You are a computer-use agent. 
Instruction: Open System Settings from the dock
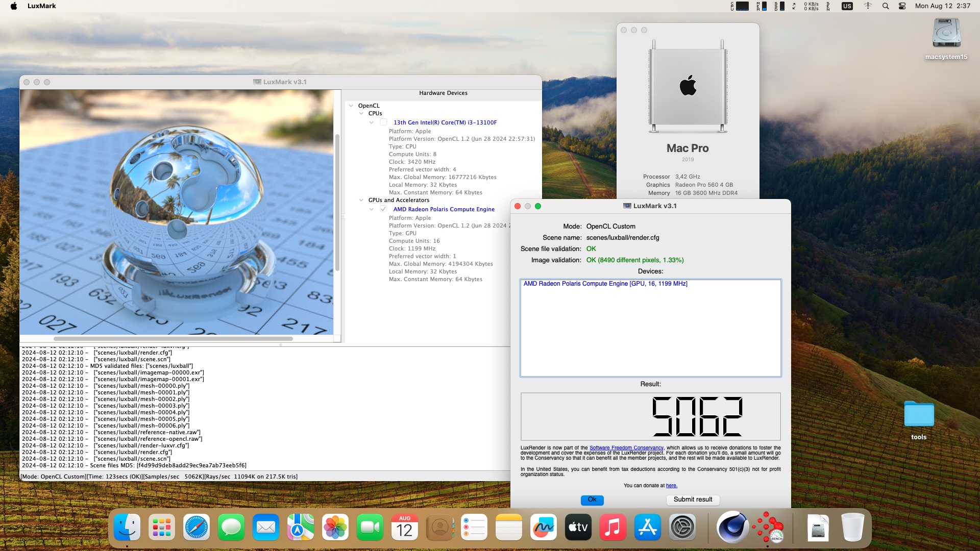[x=682, y=527]
